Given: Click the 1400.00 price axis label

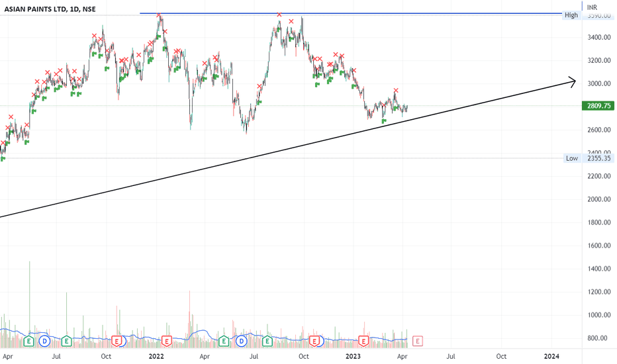Looking at the screenshot, I should pos(599,269).
